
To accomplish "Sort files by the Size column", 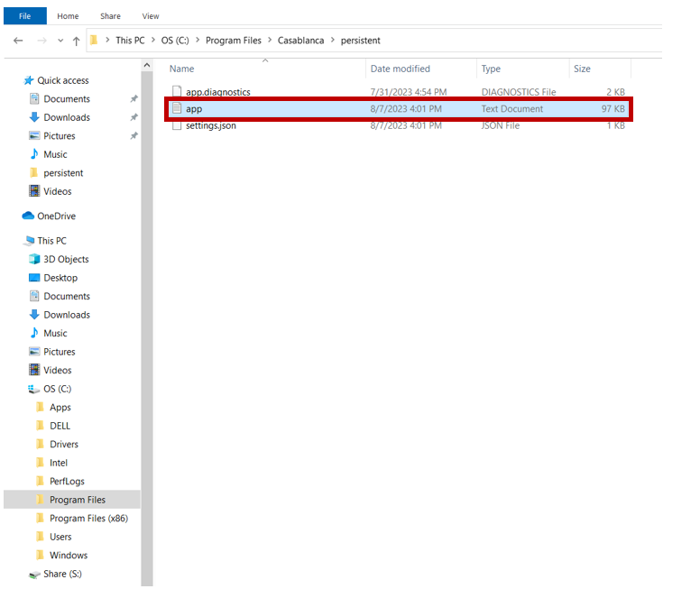I will coord(582,69).
